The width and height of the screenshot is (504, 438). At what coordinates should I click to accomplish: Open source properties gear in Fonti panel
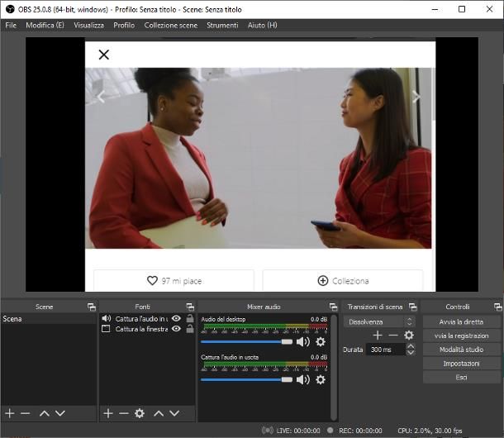(x=140, y=413)
